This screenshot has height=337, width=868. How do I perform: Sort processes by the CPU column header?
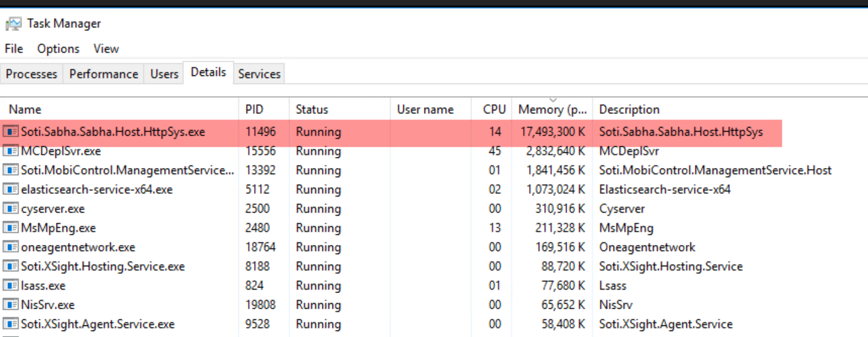[x=494, y=110]
